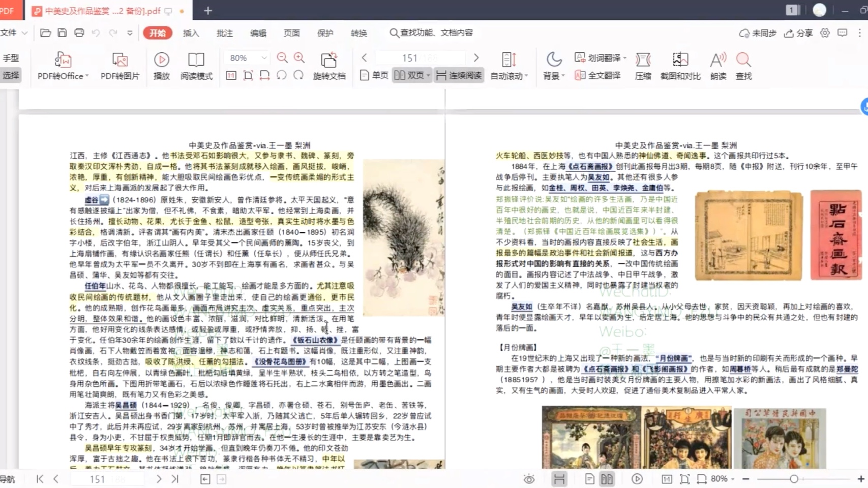
Task: Zoom in with the plus magnifier
Action: (x=300, y=58)
